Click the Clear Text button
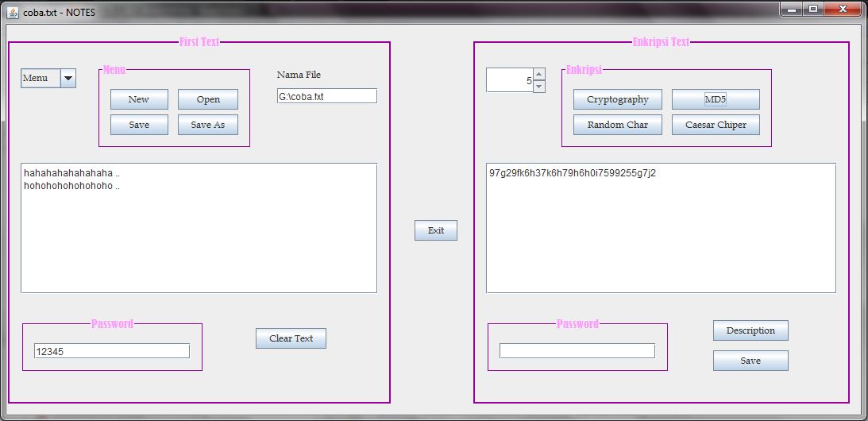 291,338
